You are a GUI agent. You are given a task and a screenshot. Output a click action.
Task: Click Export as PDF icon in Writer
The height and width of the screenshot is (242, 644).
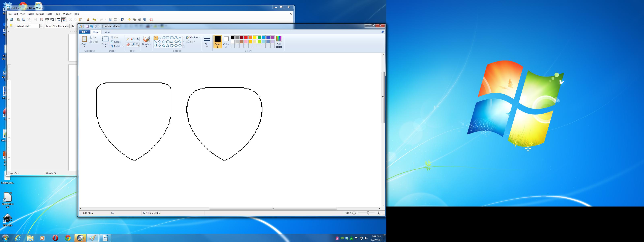(x=42, y=20)
